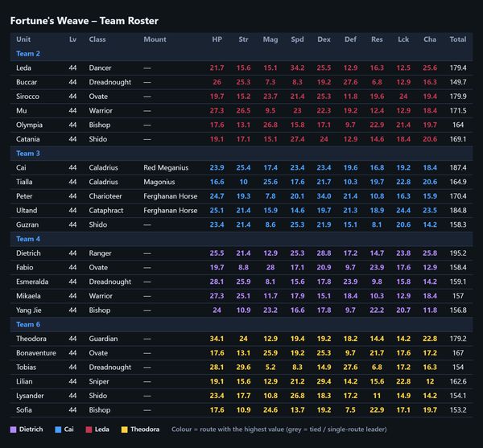This screenshot has width=483, height=448.
Task: Click Peter's Ferghanan Horse mount cell
Action: (171, 196)
